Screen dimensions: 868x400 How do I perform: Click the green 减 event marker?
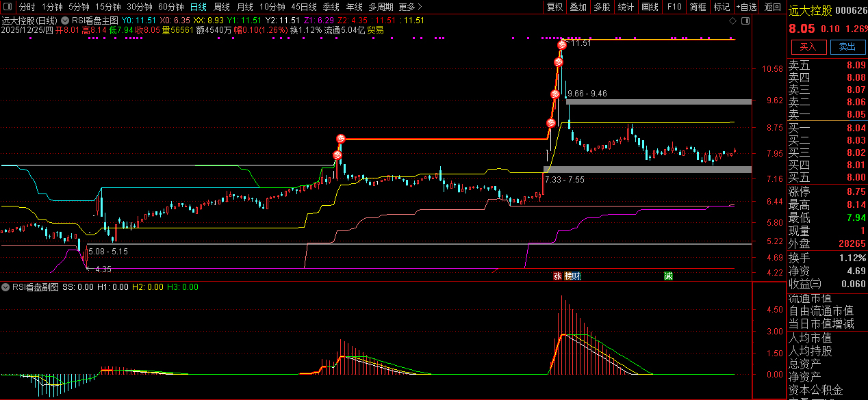[667, 276]
